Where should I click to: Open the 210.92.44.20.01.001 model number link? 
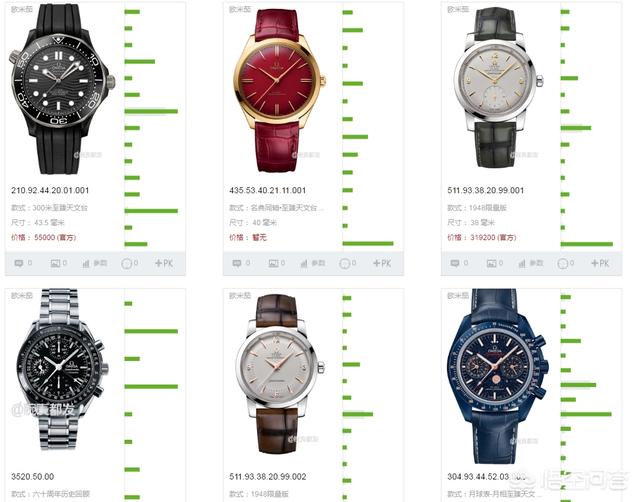click(50, 190)
